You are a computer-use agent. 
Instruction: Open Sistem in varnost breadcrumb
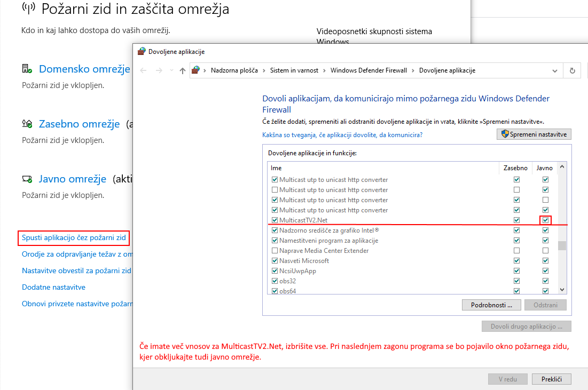[294, 70]
